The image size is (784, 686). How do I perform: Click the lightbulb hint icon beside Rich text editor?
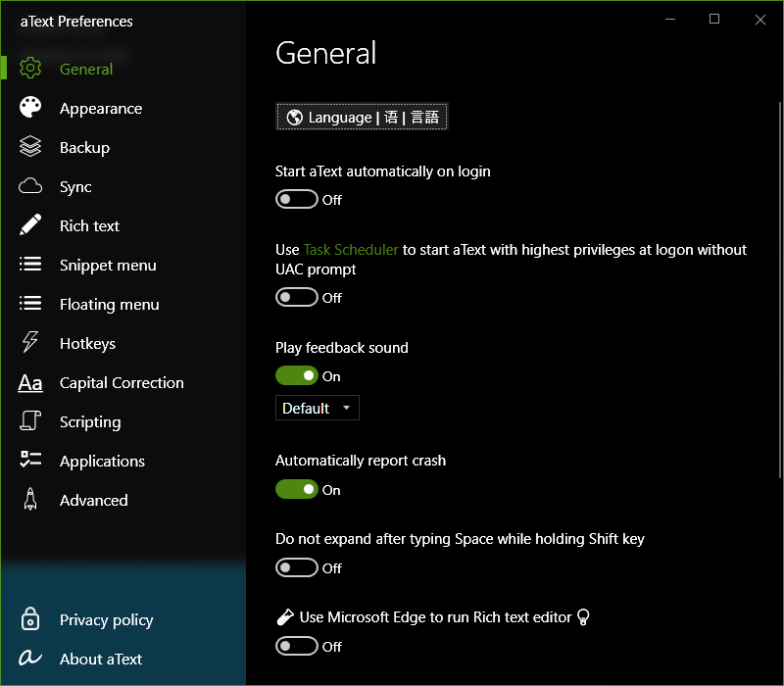(583, 617)
